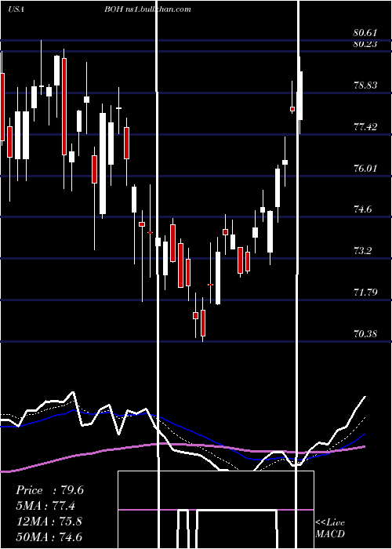392x549 pixels.
Task: Click the BOH ticker title text
Action: [x=114, y=9]
